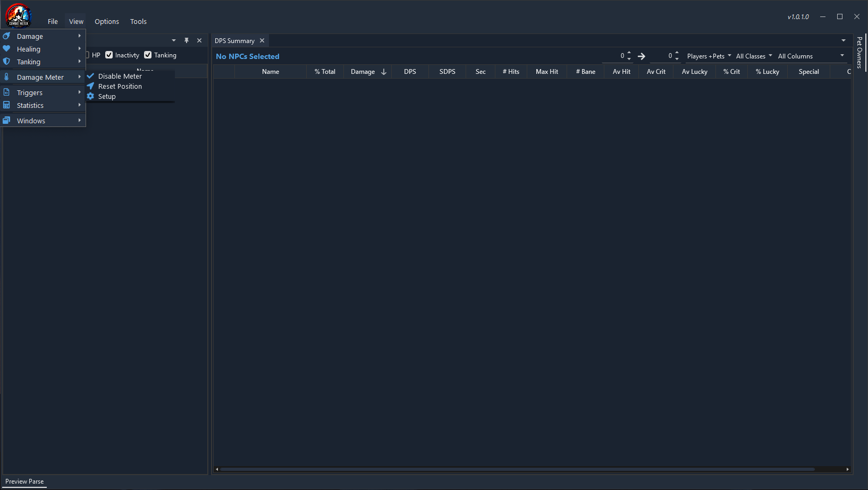The width and height of the screenshot is (868, 490).
Task: Sort by the SDPS column
Action: pyautogui.click(x=447, y=72)
